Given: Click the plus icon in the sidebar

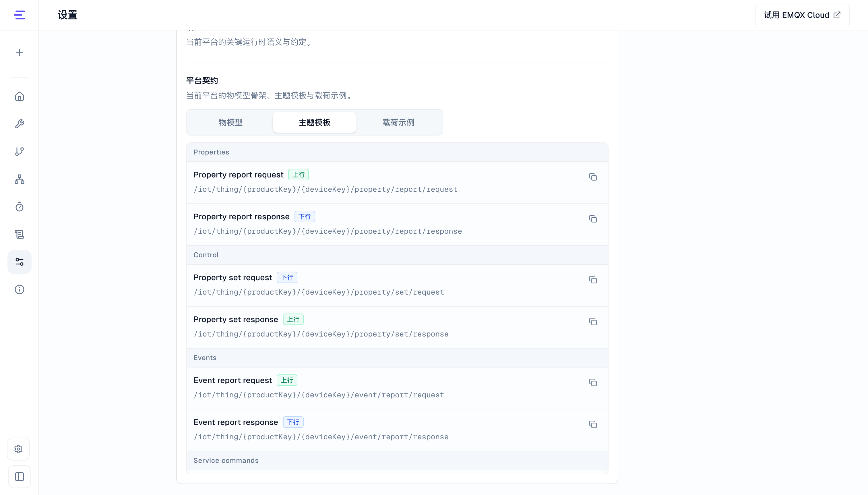Looking at the screenshot, I should point(19,52).
